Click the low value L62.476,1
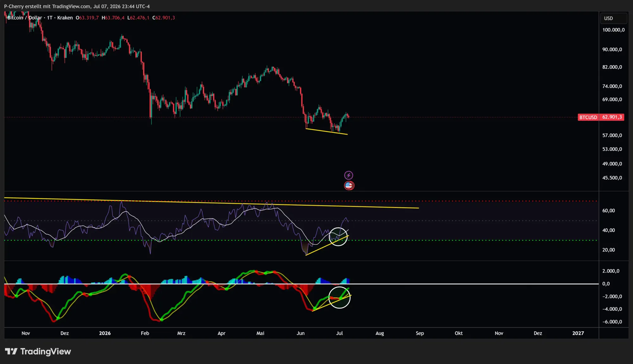The width and height of the screenshot is (633, 364). click(x=138, y=18)
